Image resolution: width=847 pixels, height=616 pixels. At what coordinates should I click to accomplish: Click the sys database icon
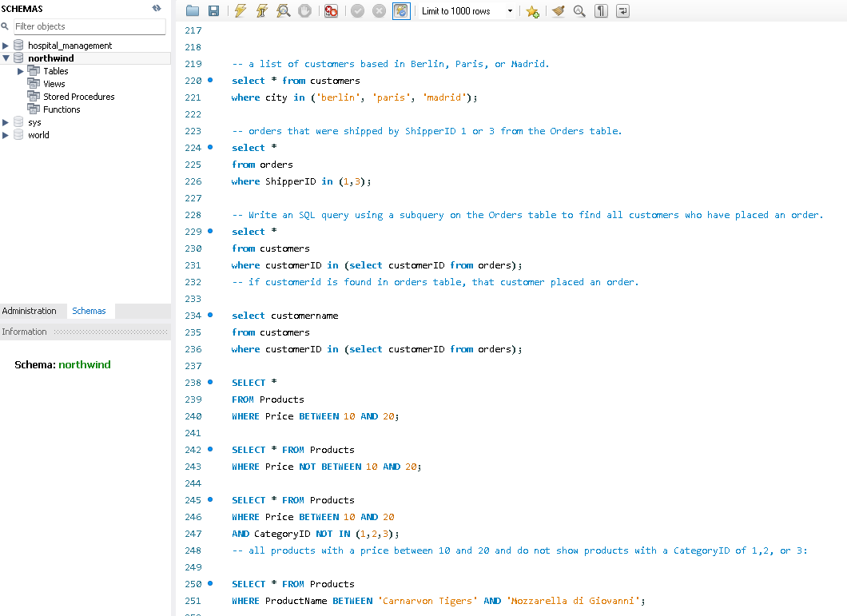click(x=18, y=121)
